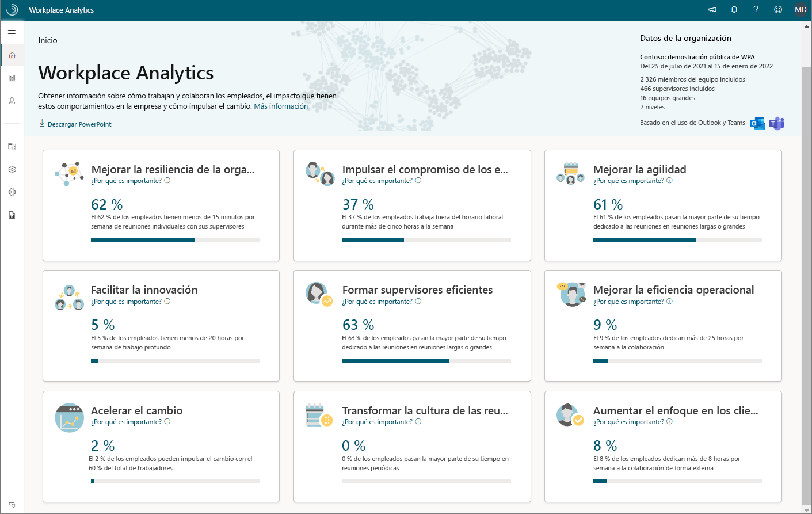Click '16 equipos grandes' text
The height and width of the screenshot is (514, 812).
coord(668,98)
